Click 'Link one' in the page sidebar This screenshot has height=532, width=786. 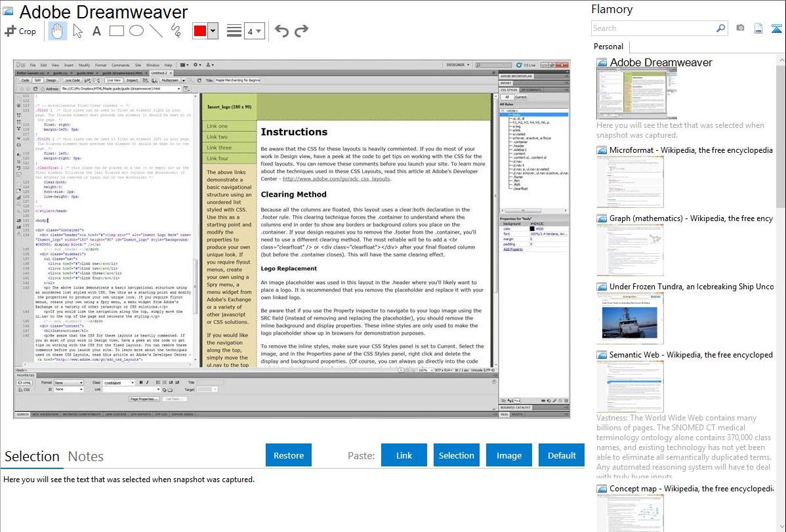coord(218,127)
